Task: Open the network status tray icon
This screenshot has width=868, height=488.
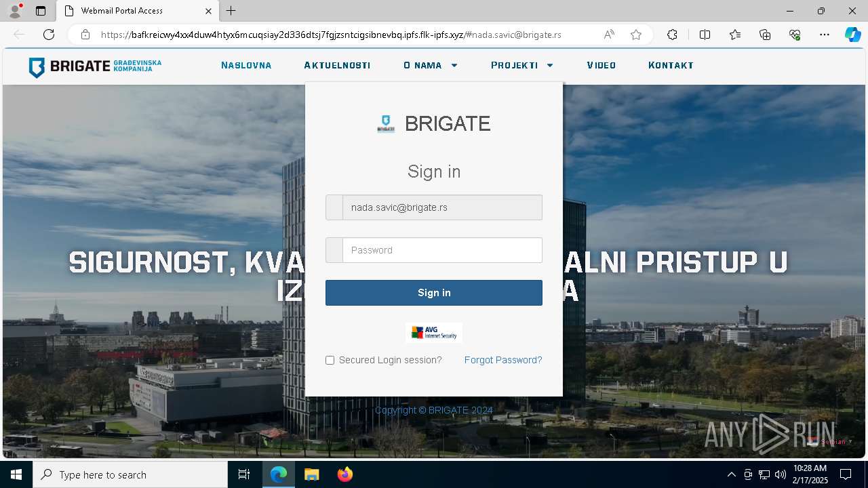Action: (x=764, y=474)
